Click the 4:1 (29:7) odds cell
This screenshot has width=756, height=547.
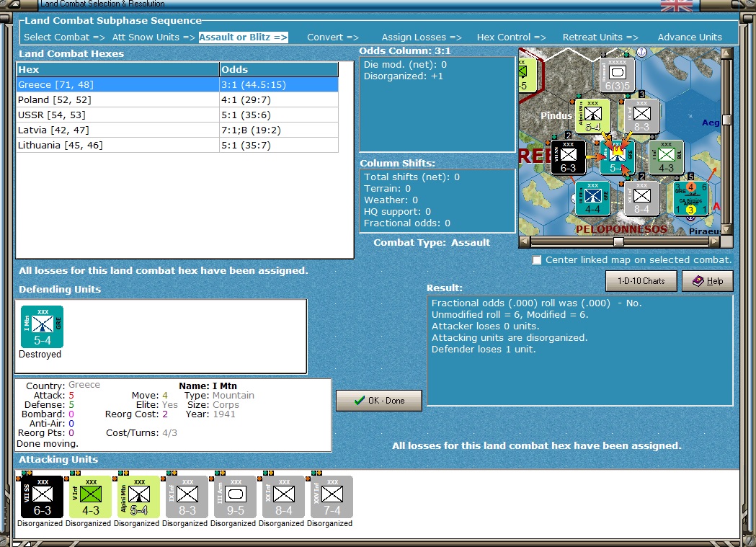279,99
